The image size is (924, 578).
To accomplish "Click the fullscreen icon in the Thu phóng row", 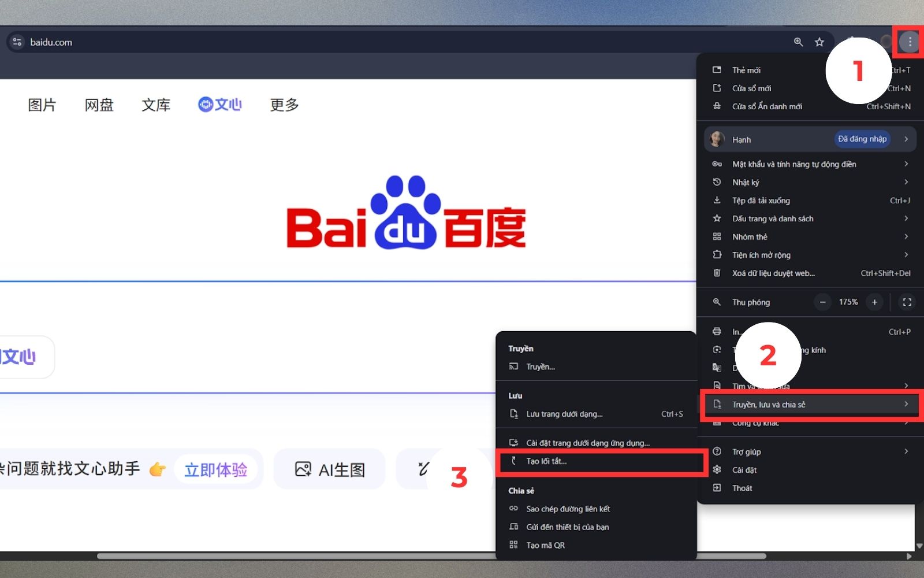I will click(x=907, y=302).
